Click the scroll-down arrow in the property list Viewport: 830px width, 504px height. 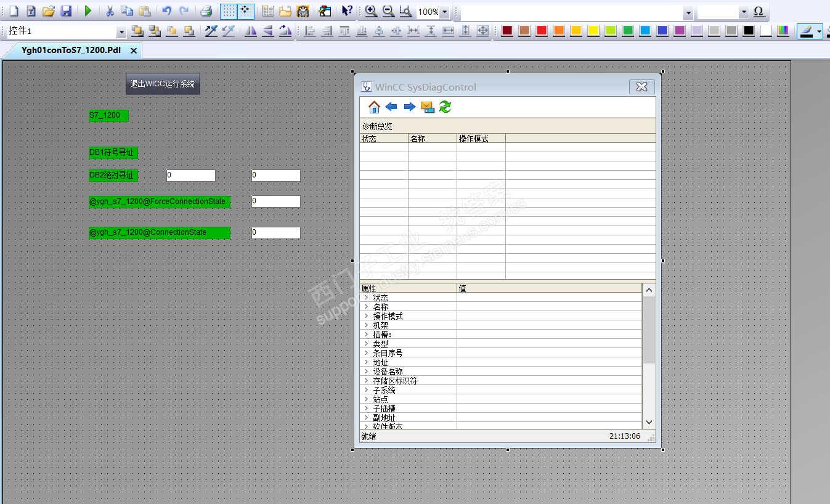pos(649,422)
